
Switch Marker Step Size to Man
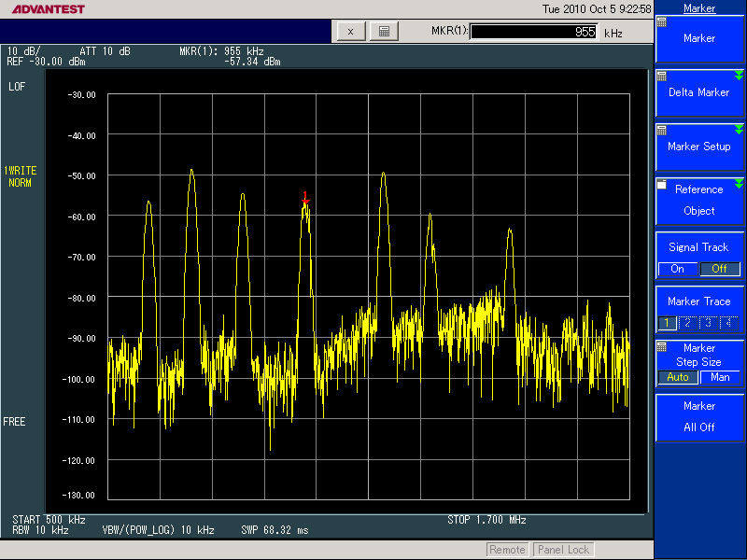coord(720,377)
